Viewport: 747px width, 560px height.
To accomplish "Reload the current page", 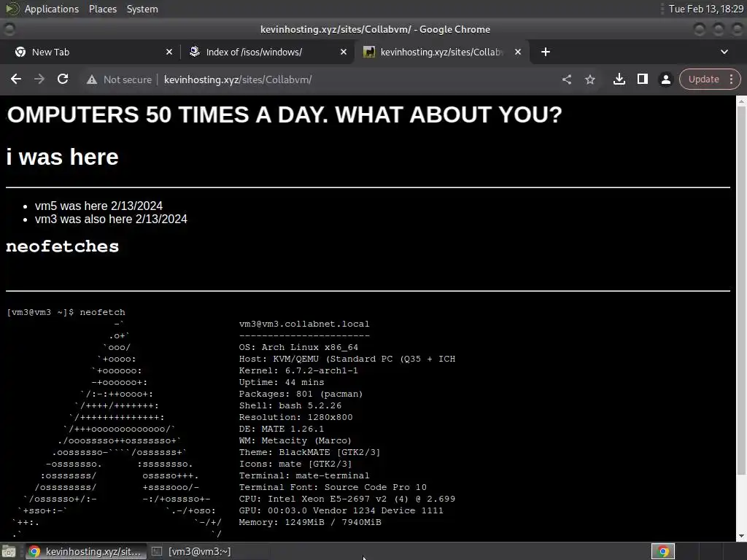I will (x=63, y=79).
